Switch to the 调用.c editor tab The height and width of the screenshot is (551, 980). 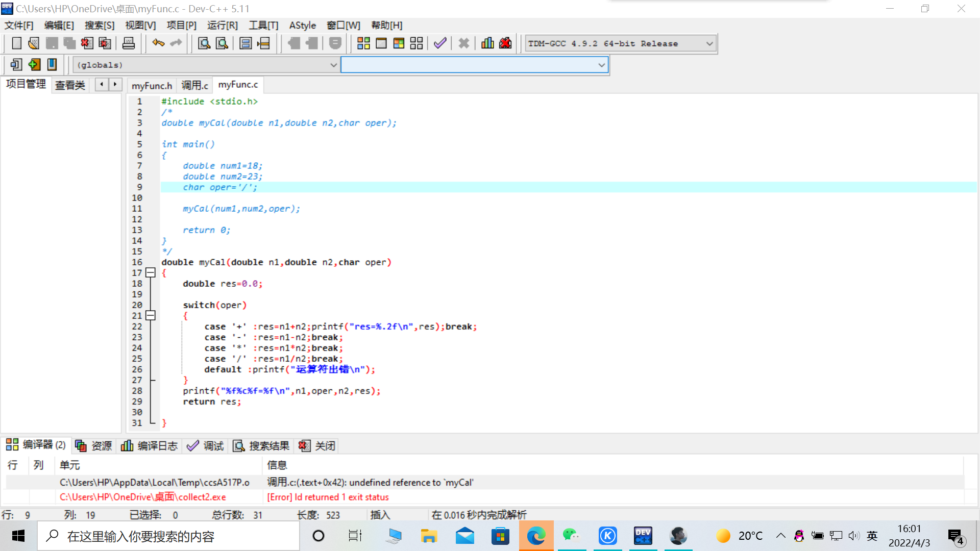tap(195, 86)
